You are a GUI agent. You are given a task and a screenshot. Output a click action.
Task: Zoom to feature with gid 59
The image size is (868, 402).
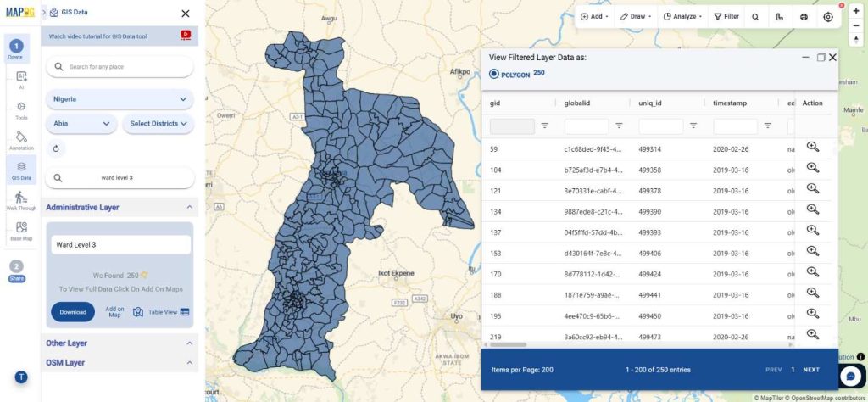[813, 147]
